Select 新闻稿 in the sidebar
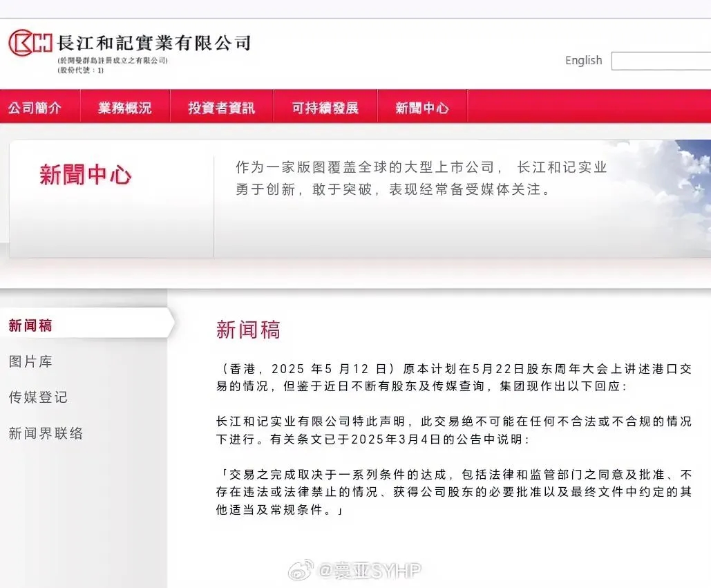This screenshot has width=711, height=588. tap(30, 325)
